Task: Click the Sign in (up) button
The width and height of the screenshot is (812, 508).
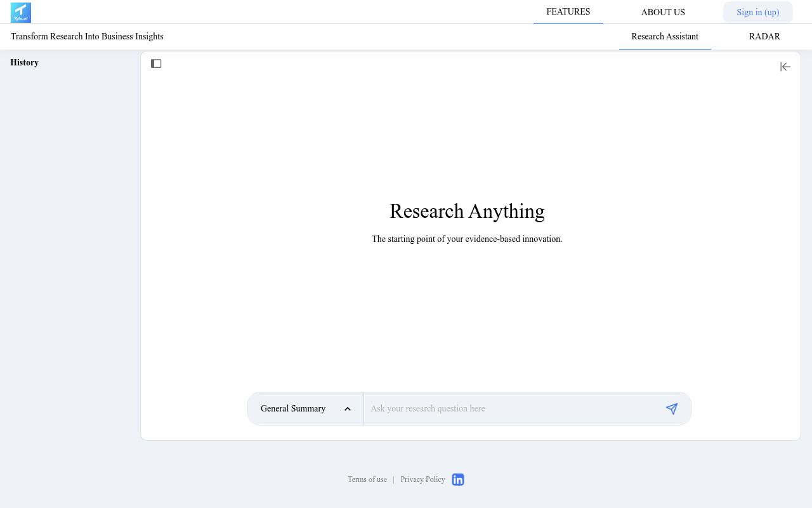Action: tap(758, 12)
